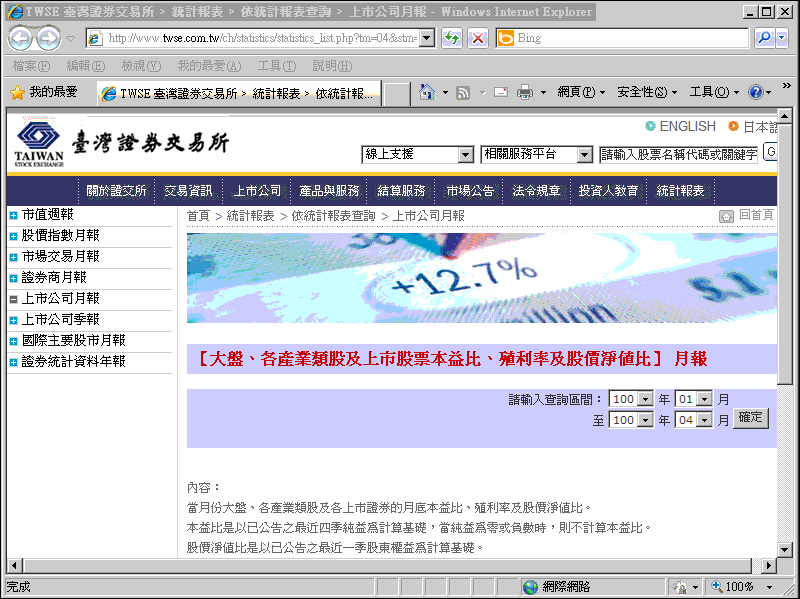Open the 法令規章 navigation item
800x599 pixels.
[x=536, y=191]
